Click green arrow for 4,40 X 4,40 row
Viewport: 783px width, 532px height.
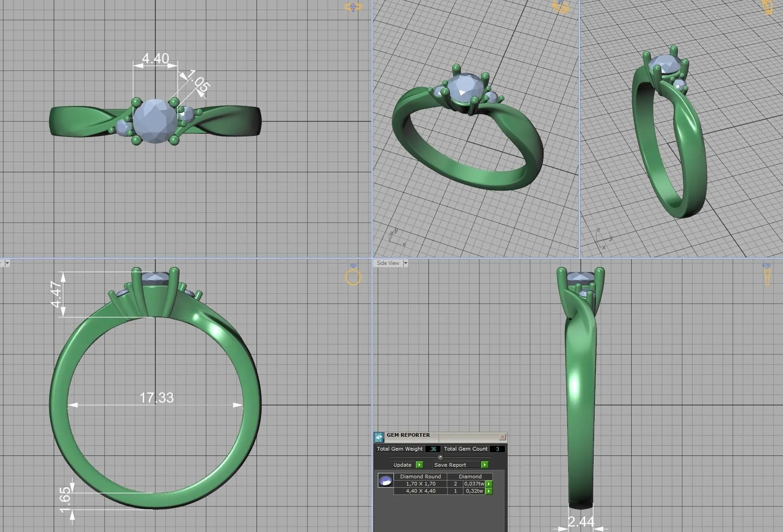coord(489,491)
